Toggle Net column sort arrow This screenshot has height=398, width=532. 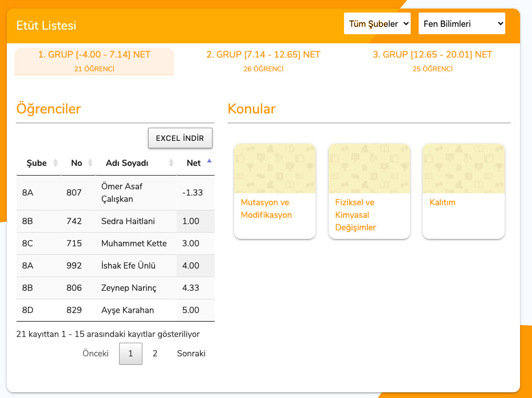point(209,162)
